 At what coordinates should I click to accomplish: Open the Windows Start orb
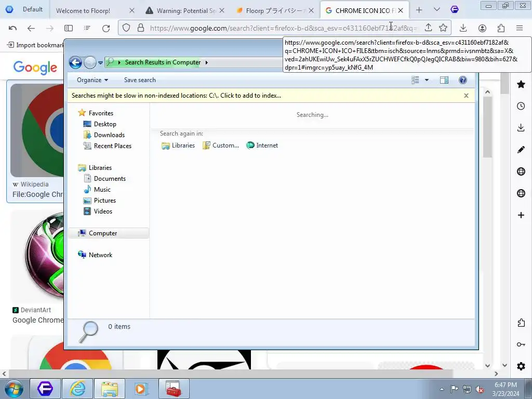coord(14,389)
